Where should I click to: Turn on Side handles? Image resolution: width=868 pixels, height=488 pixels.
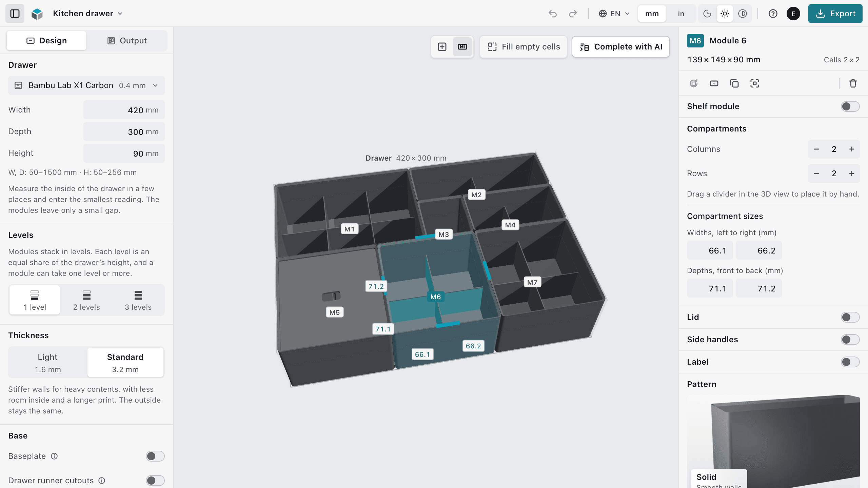850,340
